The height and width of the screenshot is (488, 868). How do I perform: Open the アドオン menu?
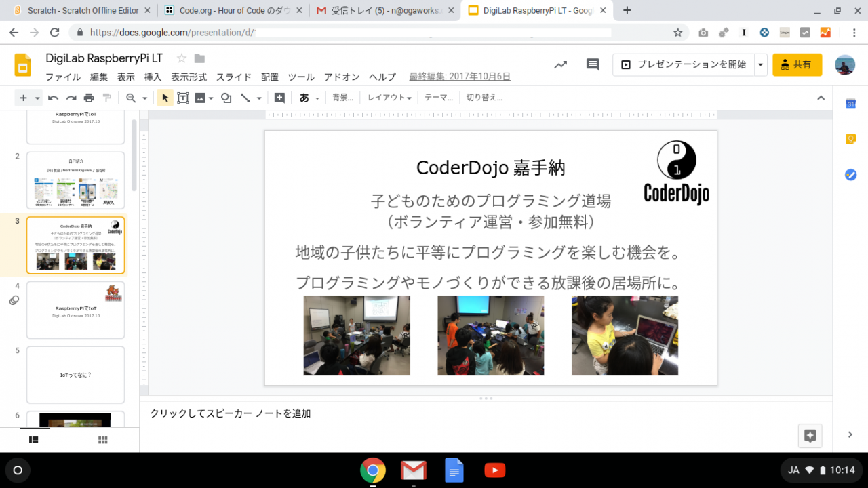point(342,77)
